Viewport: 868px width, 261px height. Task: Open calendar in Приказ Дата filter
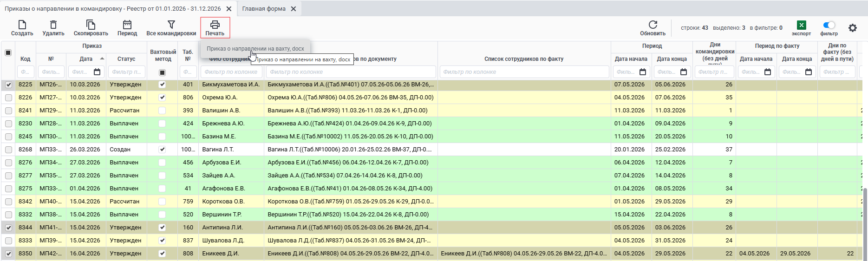97,72
